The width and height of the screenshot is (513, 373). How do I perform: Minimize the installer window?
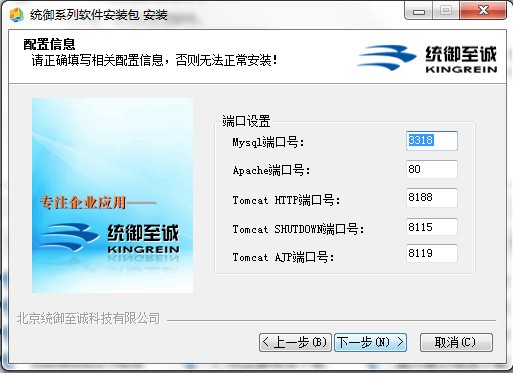pyautogui.click(x=419, y=11)
